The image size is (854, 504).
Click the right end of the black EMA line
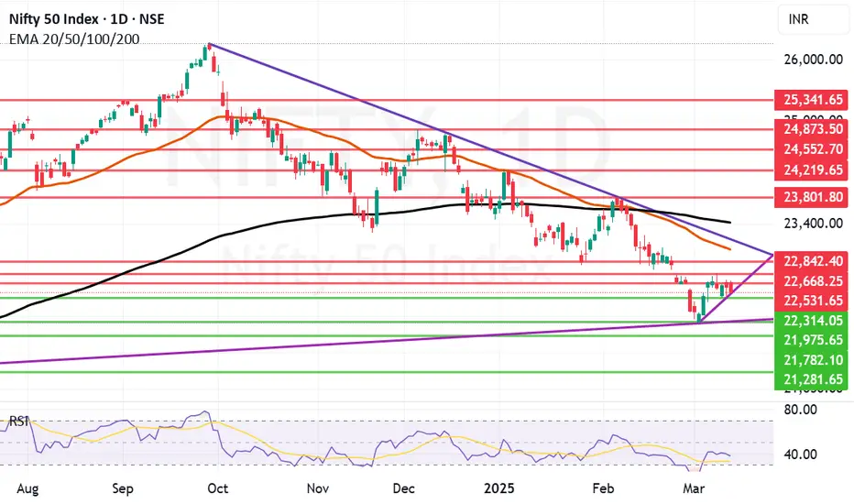pyautogui.click(x=729, y=223)
